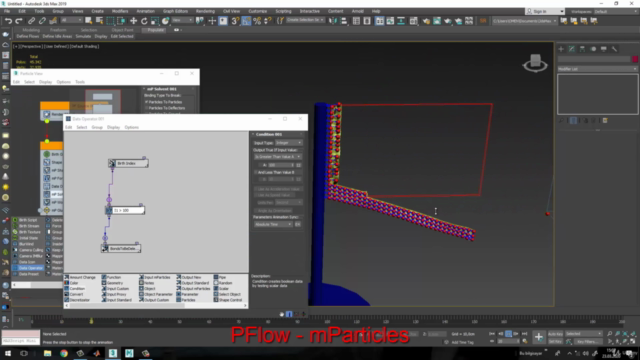The image size is (640, 360).
Task: Click the depot horizontal scrollbar in Data Operator
Action: [x=127, y=306]
